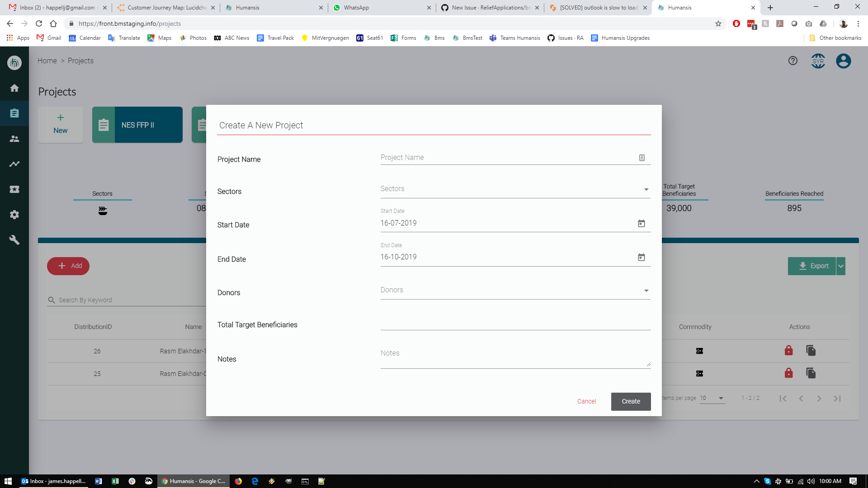This screenshot has width=868, height=488.
Task: Open the Home icon in the sidebar
Action: (14, 88)
